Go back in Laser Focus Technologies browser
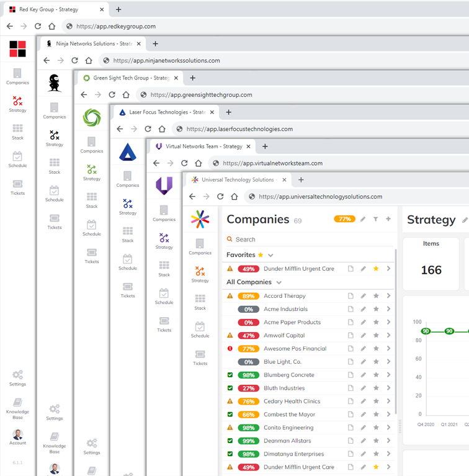 (120, 128)
